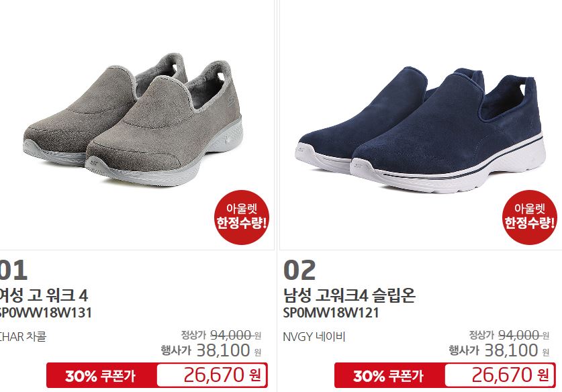Open product title 남성 고워크4 슬립온
The width and height of the screenshot is (562, 392).
point(349,295)
